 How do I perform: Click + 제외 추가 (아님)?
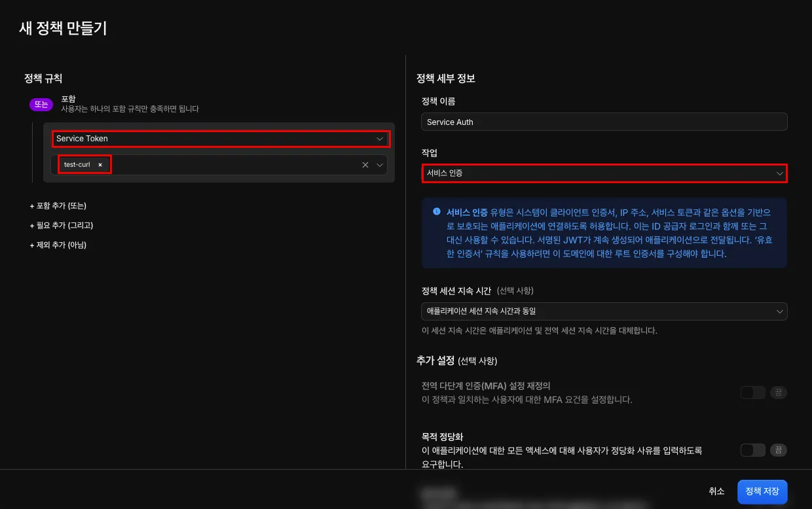[58, 245]
